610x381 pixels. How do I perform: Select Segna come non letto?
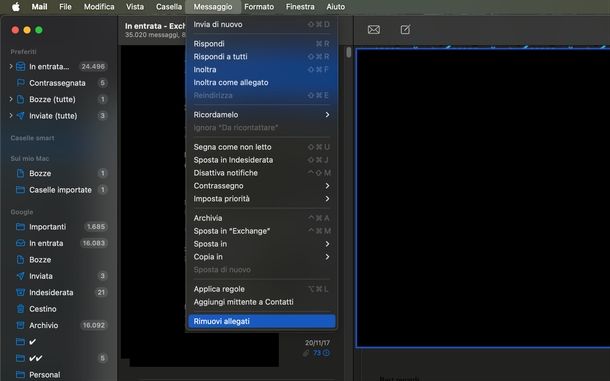(x=261, y=147)
